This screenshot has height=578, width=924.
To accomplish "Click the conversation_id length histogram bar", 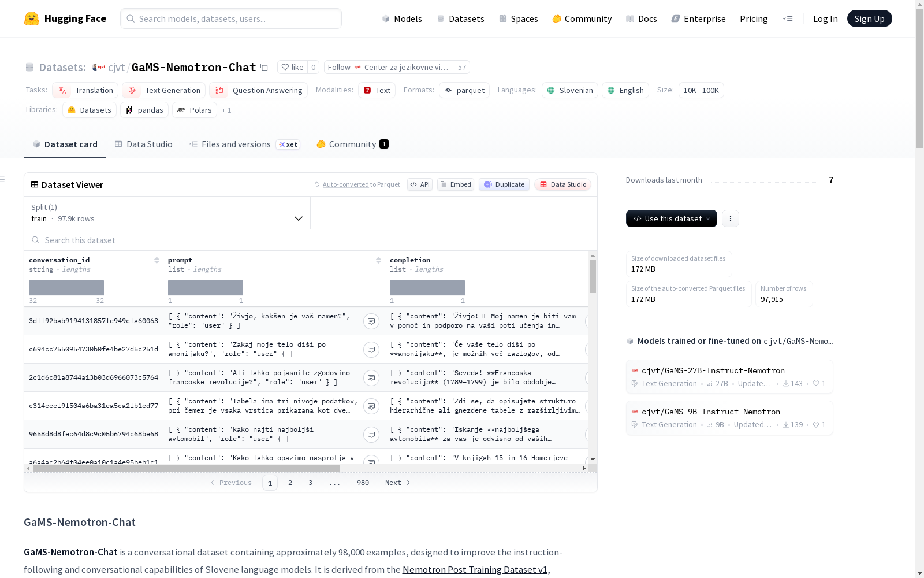I will coord(66,287).
